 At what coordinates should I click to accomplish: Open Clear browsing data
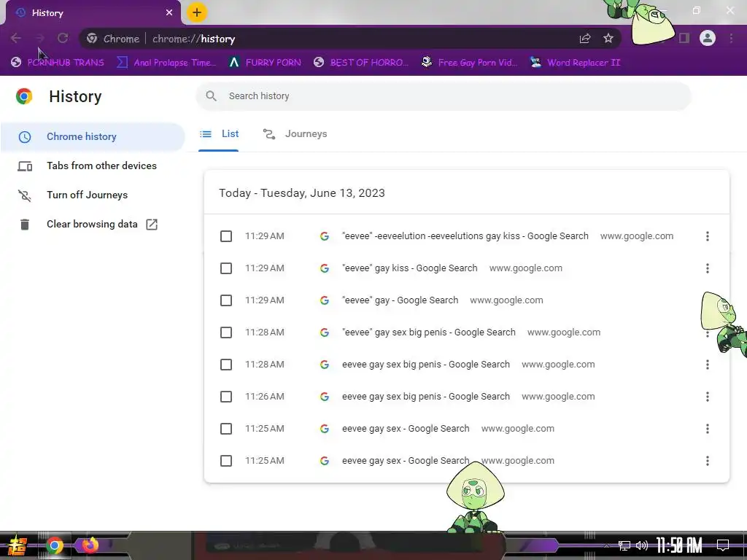[93, 225]
